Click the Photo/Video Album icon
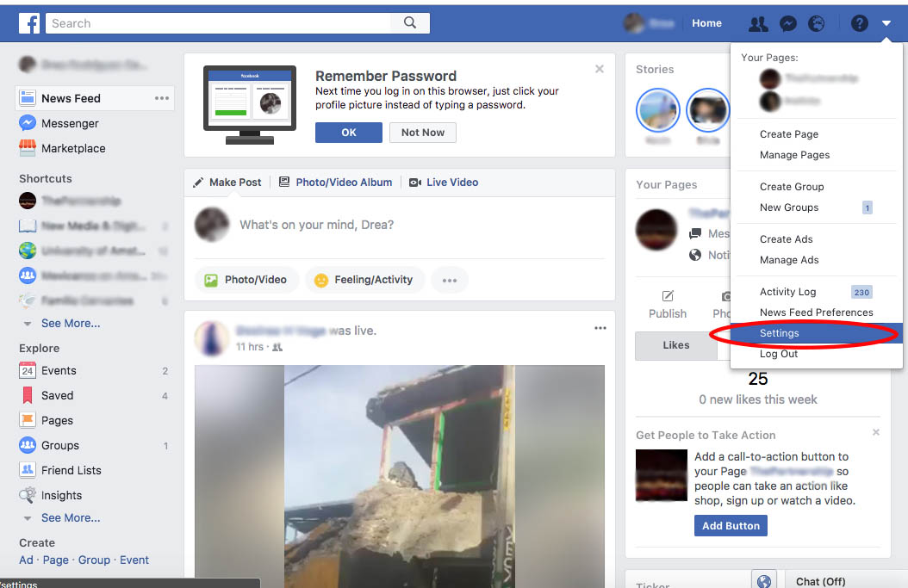908x588 pixels. (x=284, y=183)
